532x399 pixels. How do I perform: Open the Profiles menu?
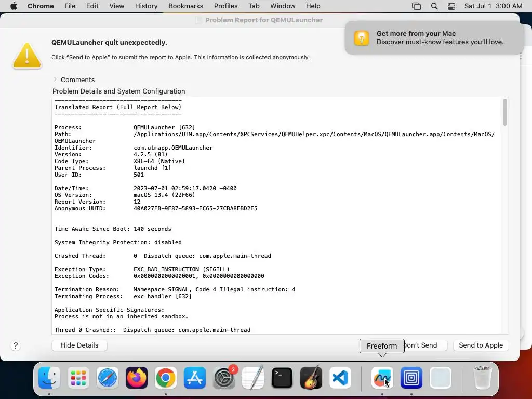[x=225, y=6]
